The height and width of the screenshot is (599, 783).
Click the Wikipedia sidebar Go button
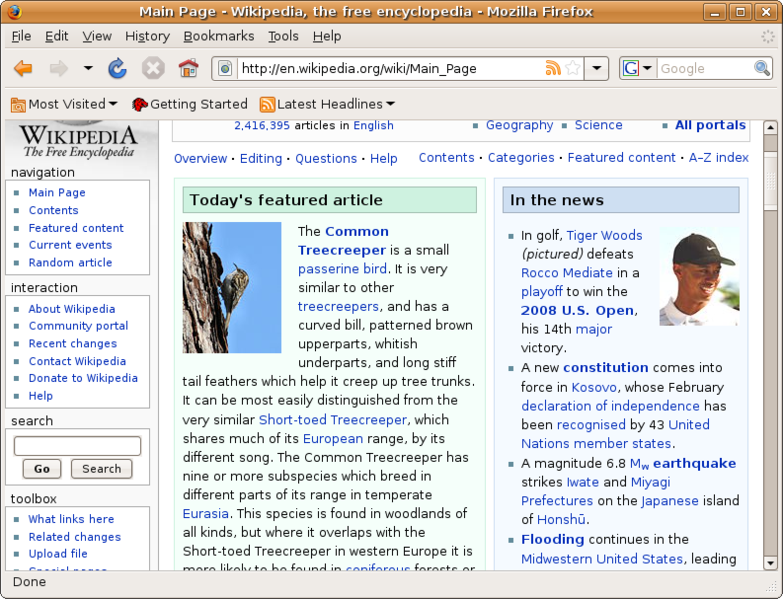click(x=42, y=469)
